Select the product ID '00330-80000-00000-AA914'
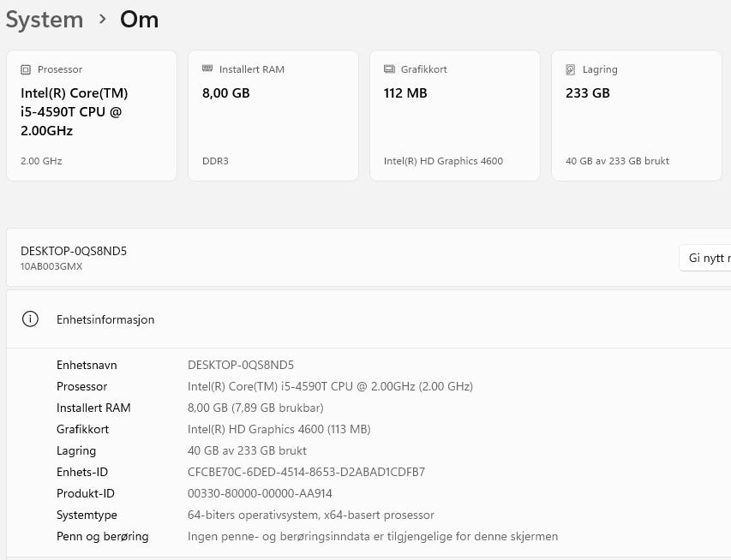 pyautogui.click(x=260, y=493)
